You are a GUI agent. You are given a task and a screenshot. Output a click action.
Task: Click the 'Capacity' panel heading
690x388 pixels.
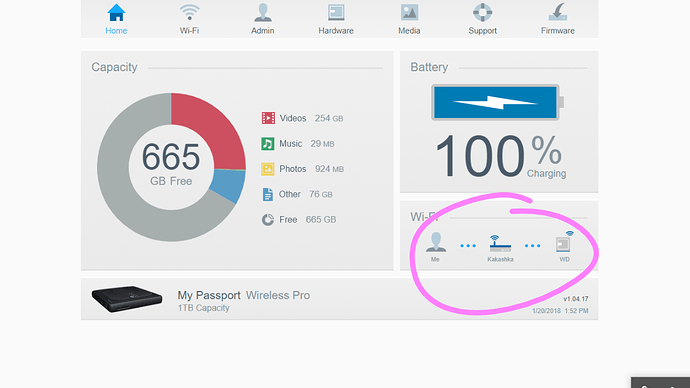click(x=114, y=67)
